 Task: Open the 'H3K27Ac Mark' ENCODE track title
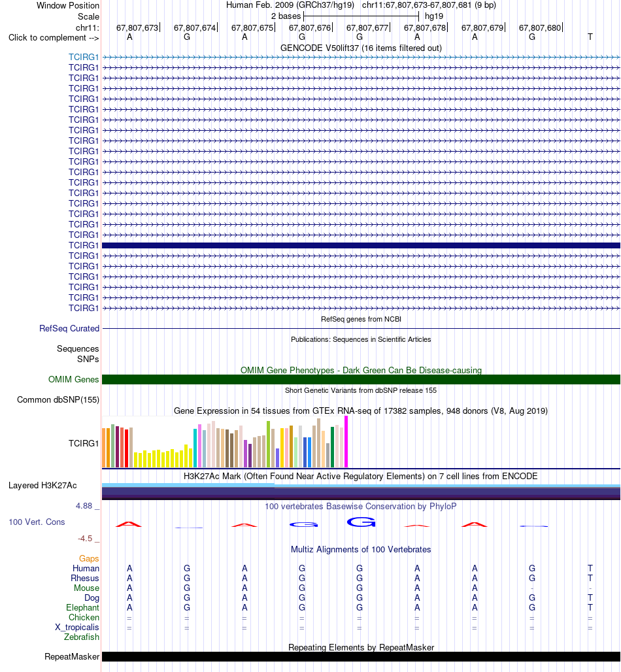click(x=361, y=477)
